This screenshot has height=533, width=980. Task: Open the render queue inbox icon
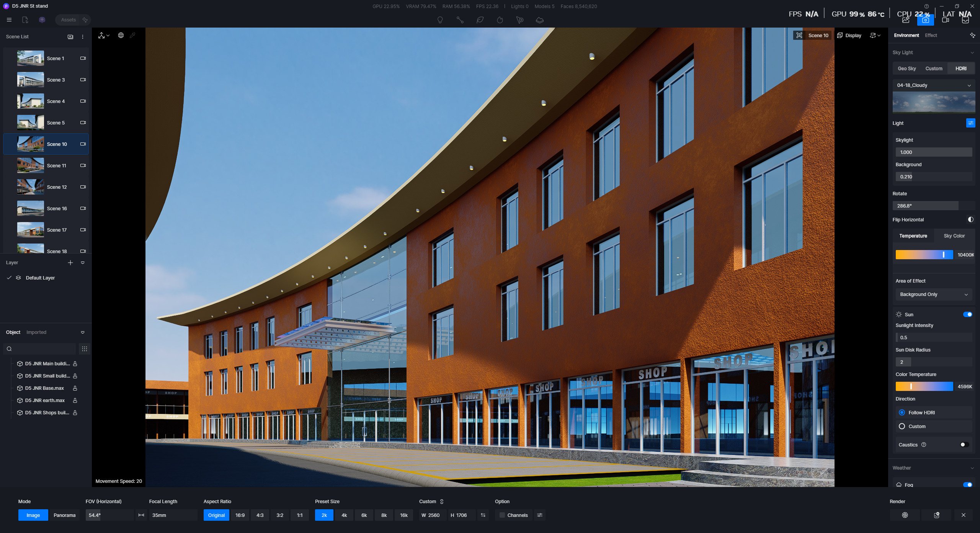click(965, 20)
